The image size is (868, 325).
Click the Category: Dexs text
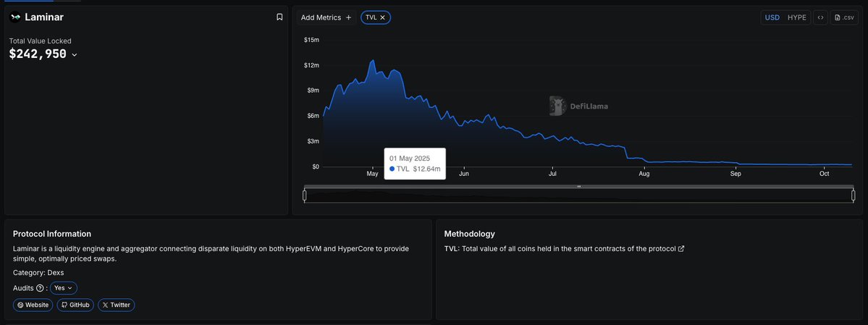[x=38, y=273]
